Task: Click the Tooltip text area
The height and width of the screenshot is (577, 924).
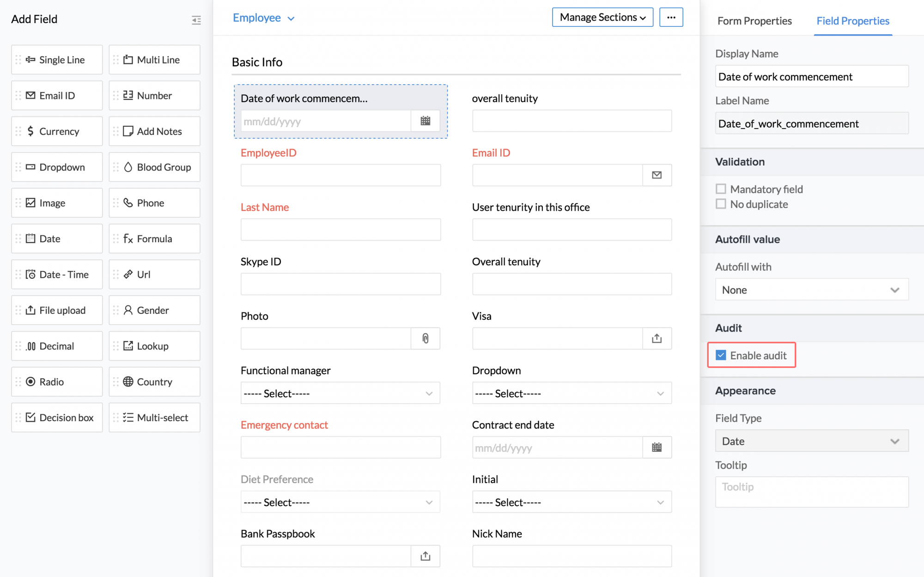Action: (x=811, y=492)
